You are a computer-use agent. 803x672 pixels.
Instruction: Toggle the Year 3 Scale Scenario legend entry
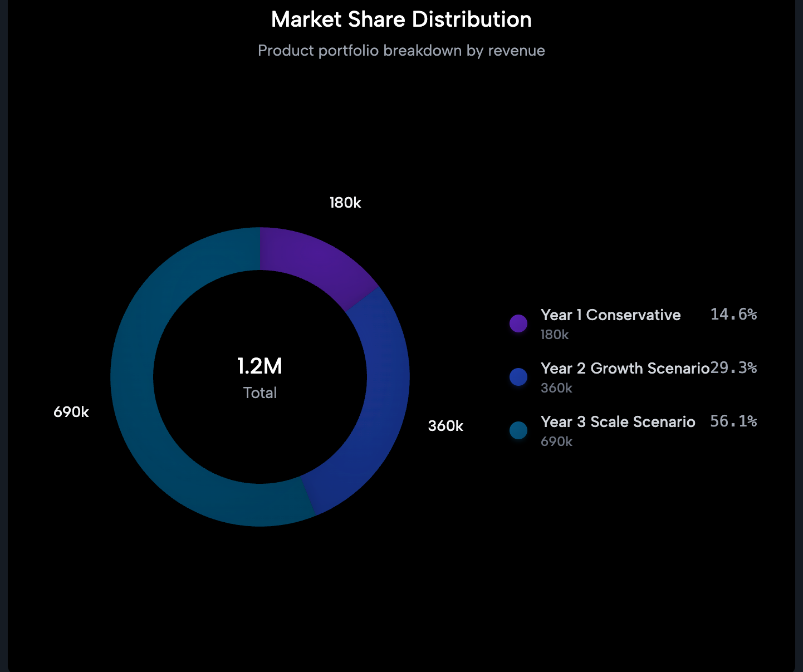tap(618, 422)
